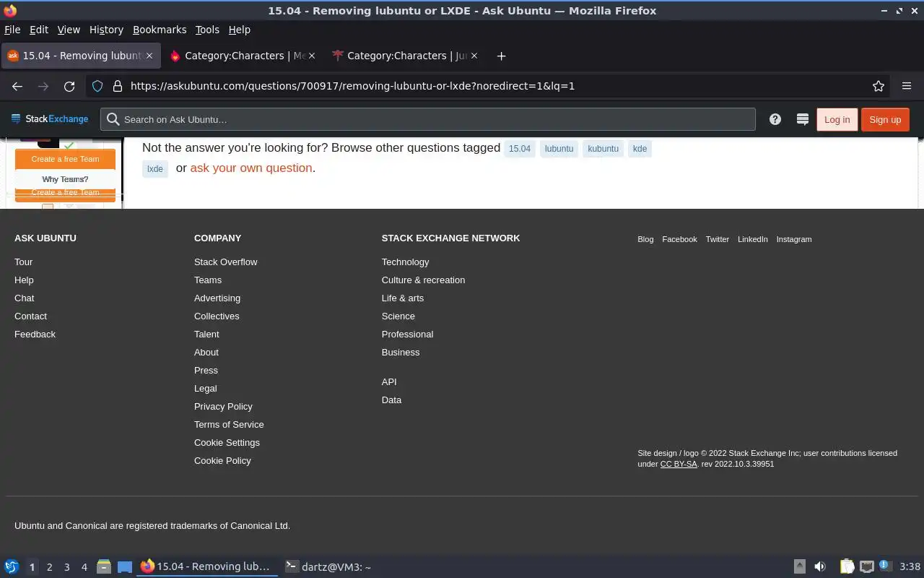Click the clipboard tray icon
This screenshot has height=578, width=924.
[x=847, y=567]
